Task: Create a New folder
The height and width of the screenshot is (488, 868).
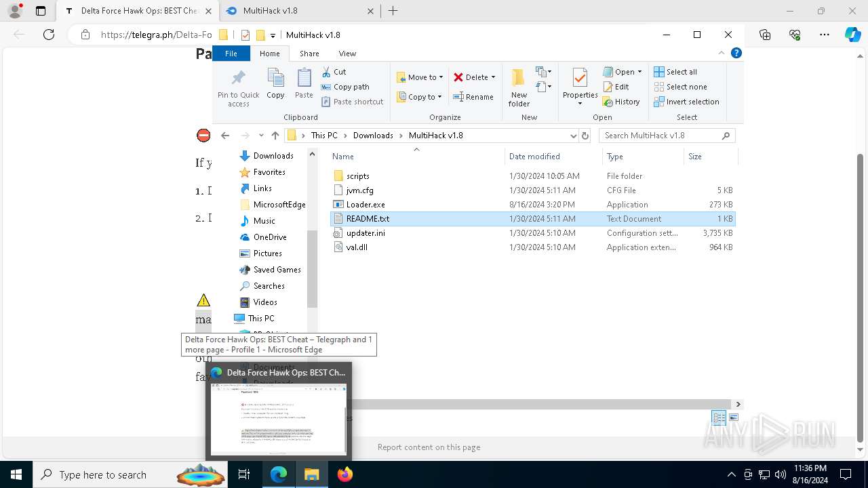Action: click(519, 87)
